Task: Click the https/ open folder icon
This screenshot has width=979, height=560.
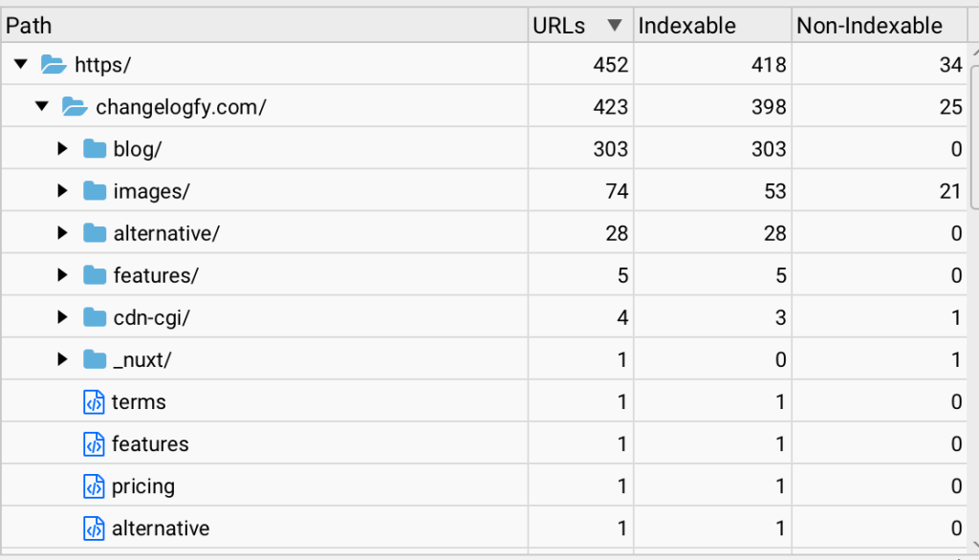Action: tap(54, 64)
